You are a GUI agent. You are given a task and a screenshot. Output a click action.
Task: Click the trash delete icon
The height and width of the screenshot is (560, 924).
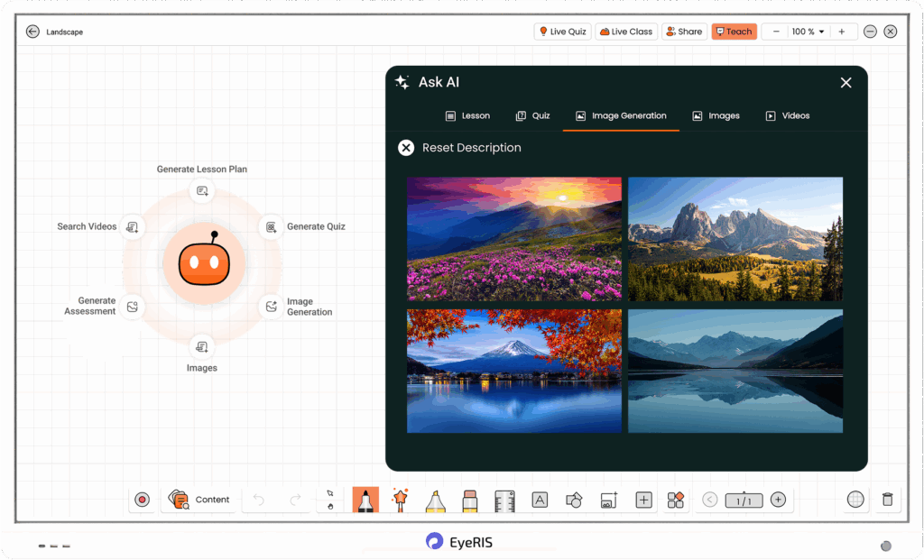[887, 500]
